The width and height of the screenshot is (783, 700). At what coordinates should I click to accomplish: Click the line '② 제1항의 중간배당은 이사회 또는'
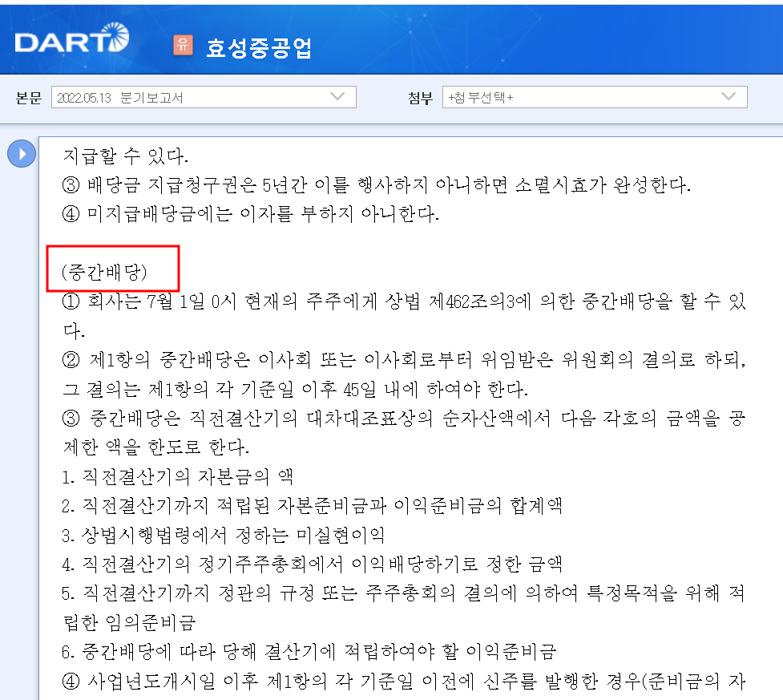(x=403, y=360)
